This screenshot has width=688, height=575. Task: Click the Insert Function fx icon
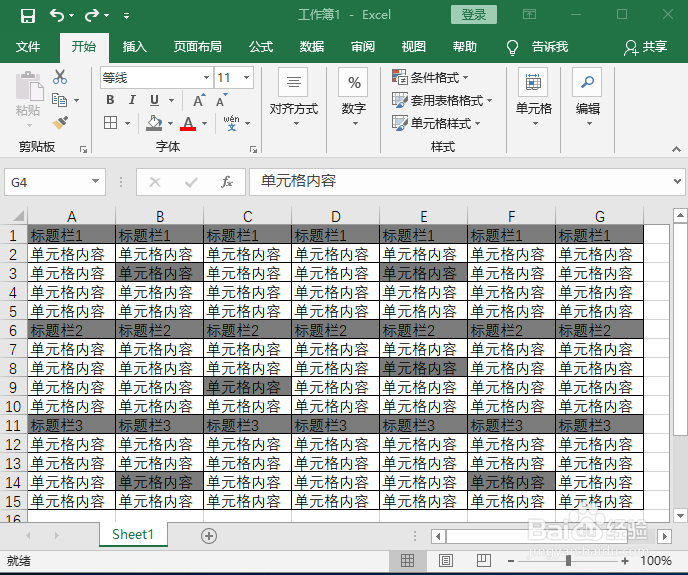226,182
